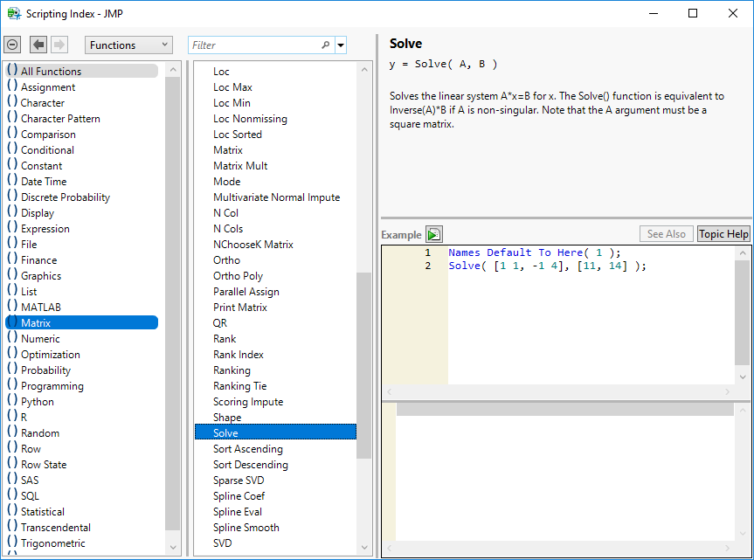Select SVD in the function list
This screenshot has height=560, width=754.
[x=223, y=543]
